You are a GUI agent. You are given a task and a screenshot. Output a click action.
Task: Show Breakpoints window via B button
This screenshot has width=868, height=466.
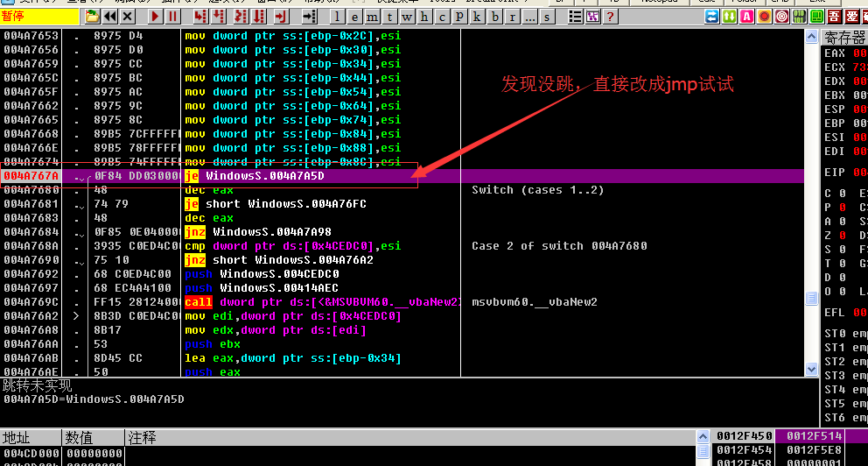pyautogui.click(x=495, y=17)
